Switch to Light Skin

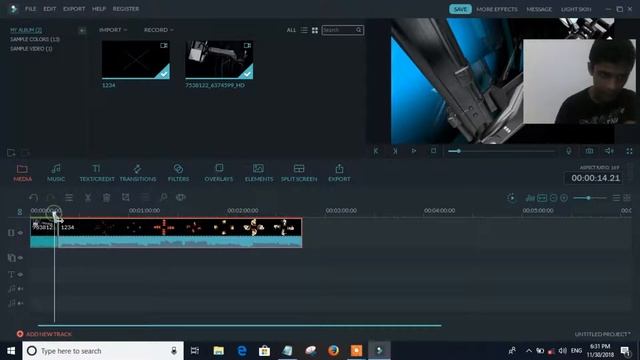pyautogui.click(x=576, y=9)
